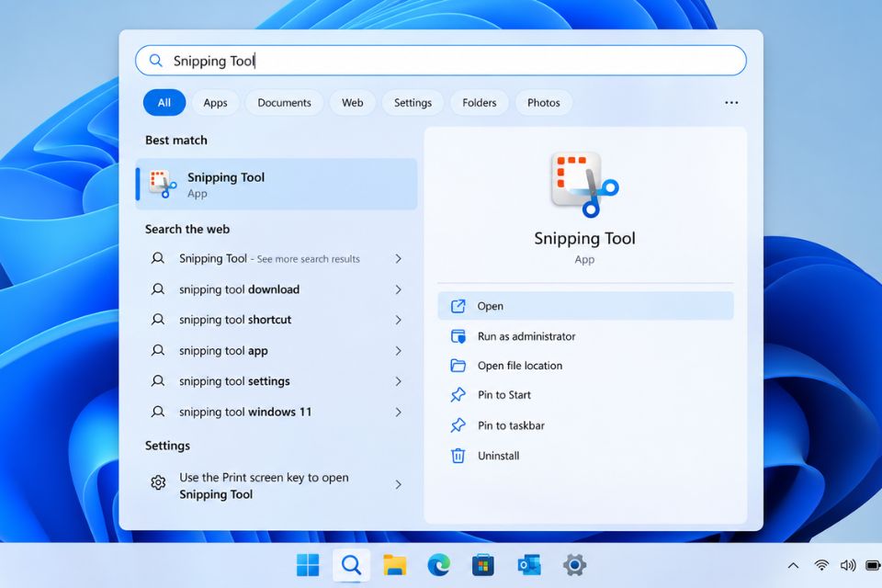Viewport: 882px width, 588px height.
Task: Click the large Snipping Tool app icon
Action: (584, 185)
